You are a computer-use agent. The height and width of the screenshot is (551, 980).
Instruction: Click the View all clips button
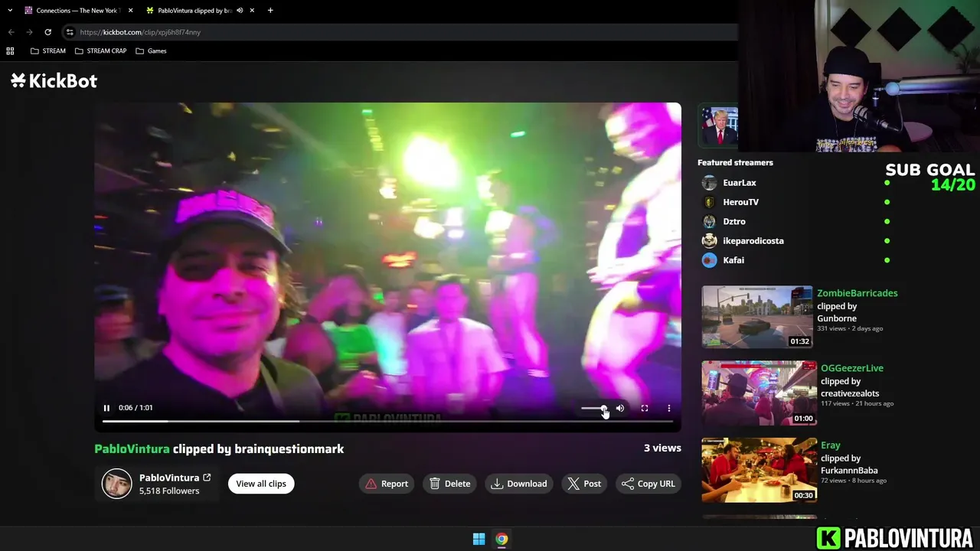pos(261,484)
